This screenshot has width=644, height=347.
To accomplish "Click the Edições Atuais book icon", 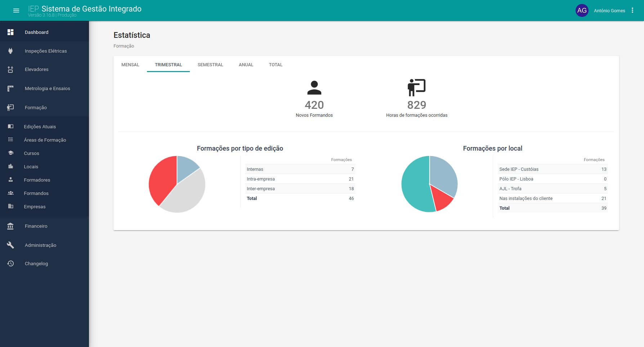I will [11, 126].
